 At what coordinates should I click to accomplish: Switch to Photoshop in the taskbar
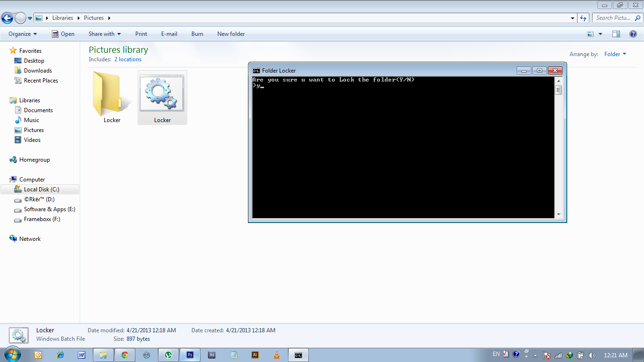190,355
